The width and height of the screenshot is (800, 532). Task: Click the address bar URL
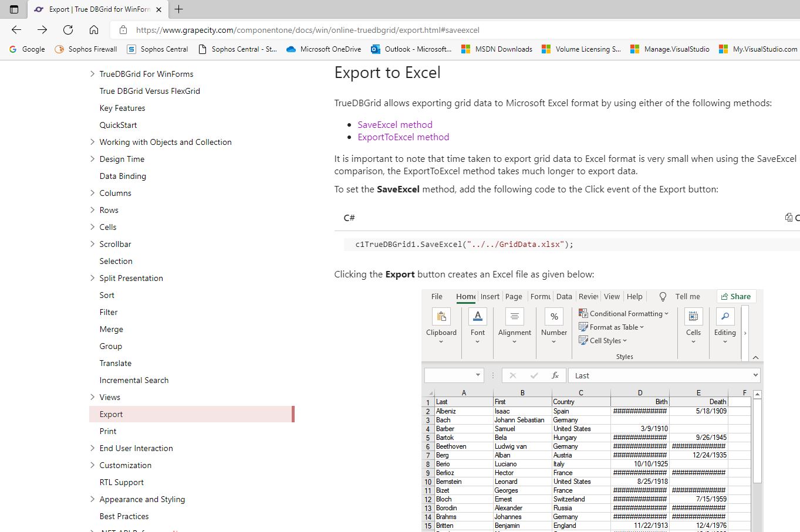(308, 30)
